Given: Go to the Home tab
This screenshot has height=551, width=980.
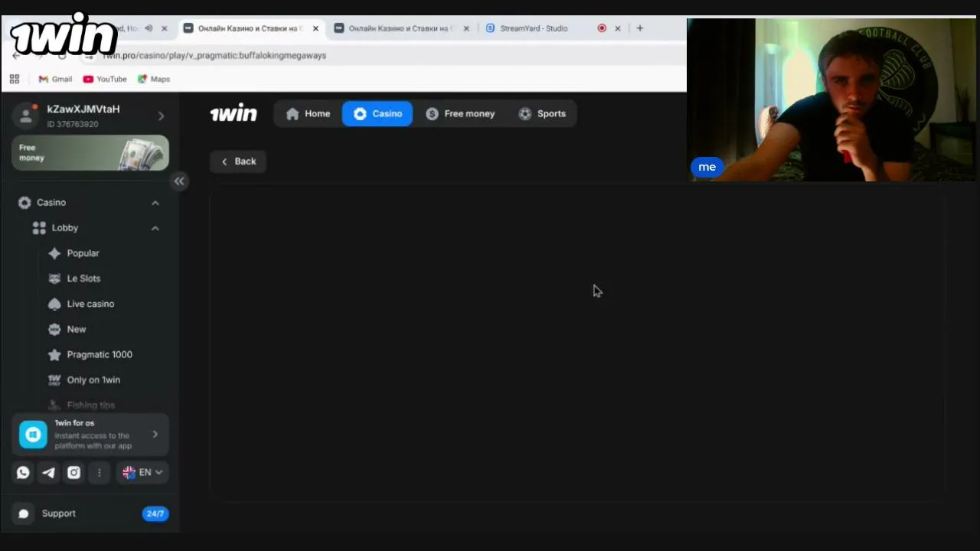Looking at the screenshot, I should (x=308, y=114).
